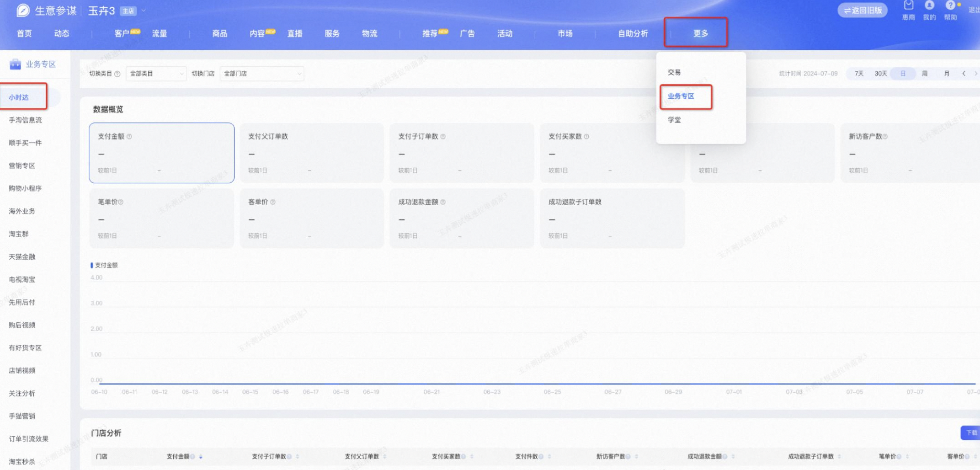The width and height of the screenshot is (980, 470).
Task: Click the info icon beside 客单价 card
Action: click(273, 202)
